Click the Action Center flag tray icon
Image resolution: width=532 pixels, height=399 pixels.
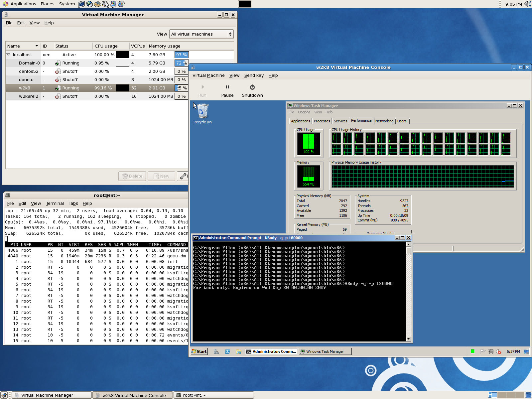483,351
